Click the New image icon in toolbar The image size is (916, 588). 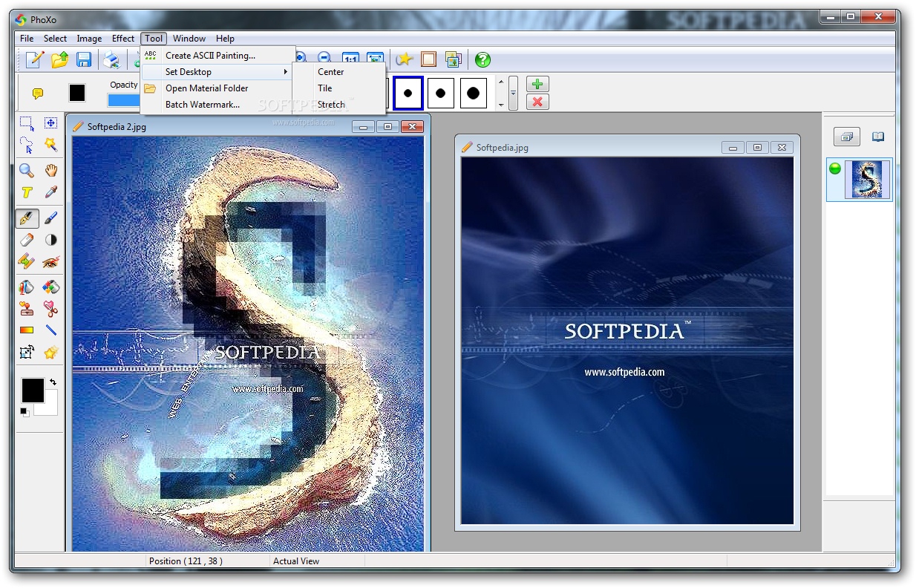(x=35, y=59)
